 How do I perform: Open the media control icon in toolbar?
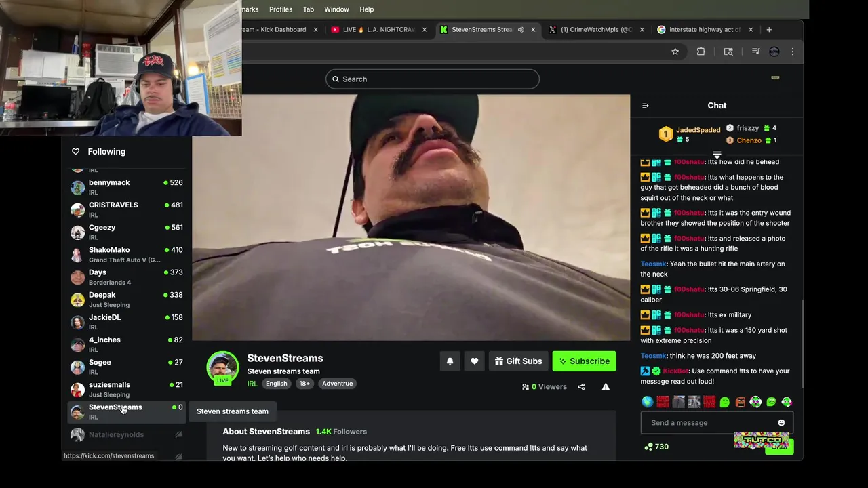click(755, 52)
